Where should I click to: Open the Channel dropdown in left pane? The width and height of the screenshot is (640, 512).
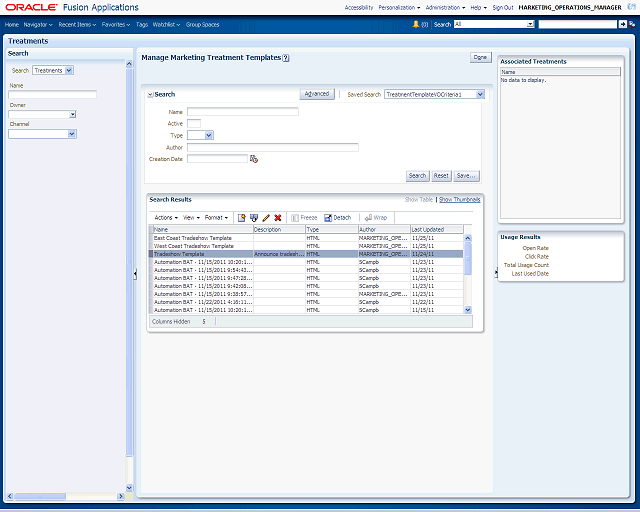click(x=72, y=134)
